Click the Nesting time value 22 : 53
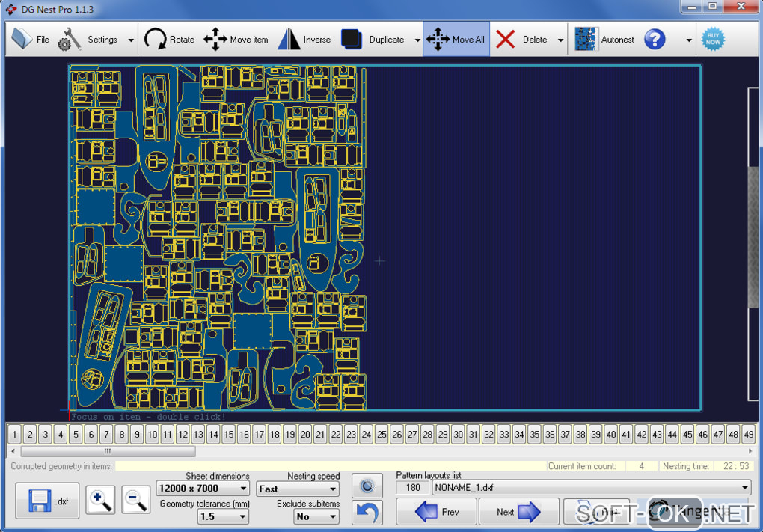Screen dimensions: 763x532 pyautogui.click(x=735, y=466)
